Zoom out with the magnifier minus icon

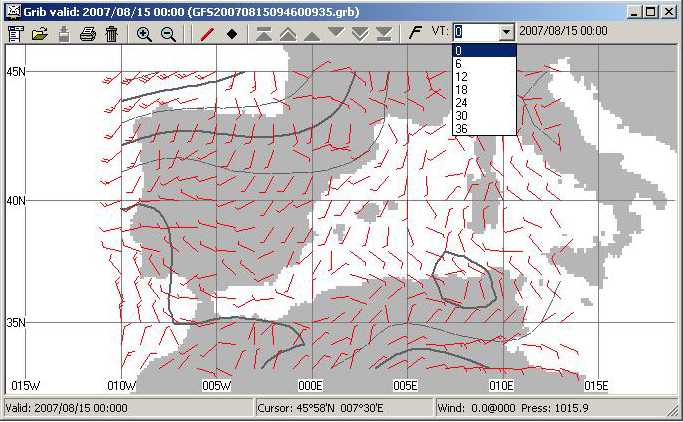168,33
